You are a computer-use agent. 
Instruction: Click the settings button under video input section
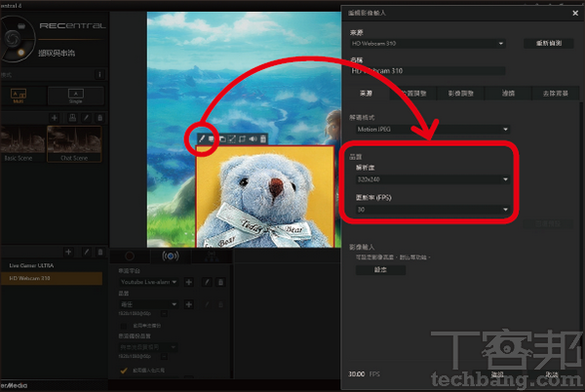[x=380, y=270]
